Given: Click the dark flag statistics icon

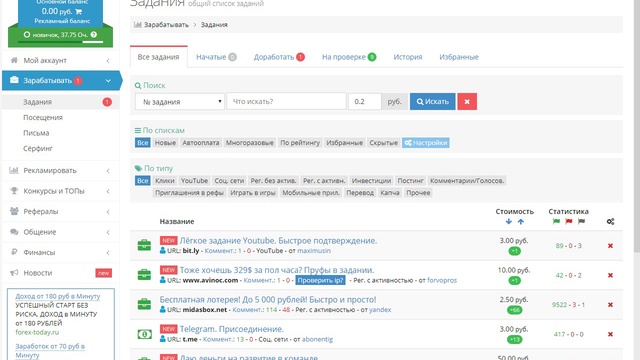Looking at the screenshot, I should pos(581,222).
